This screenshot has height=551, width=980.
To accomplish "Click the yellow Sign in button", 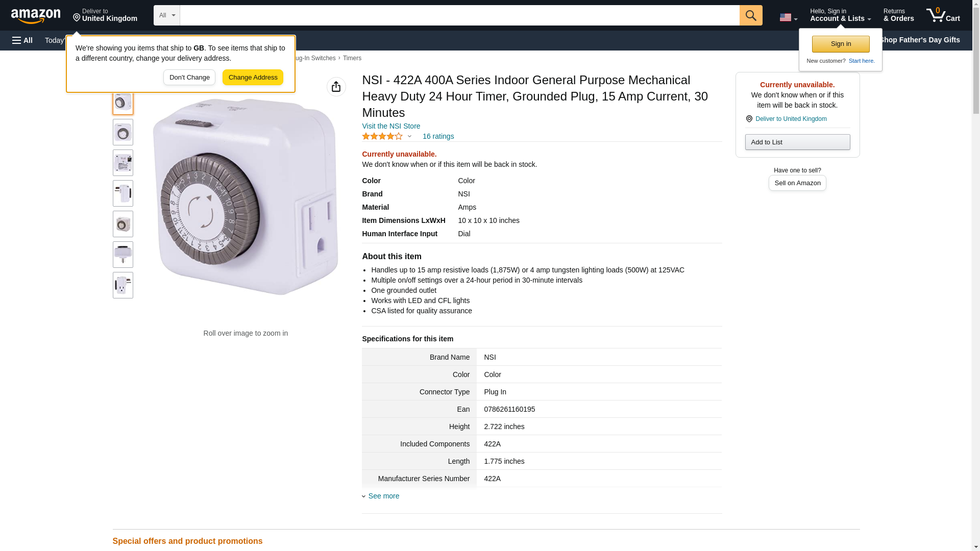I will coord(840,44).
